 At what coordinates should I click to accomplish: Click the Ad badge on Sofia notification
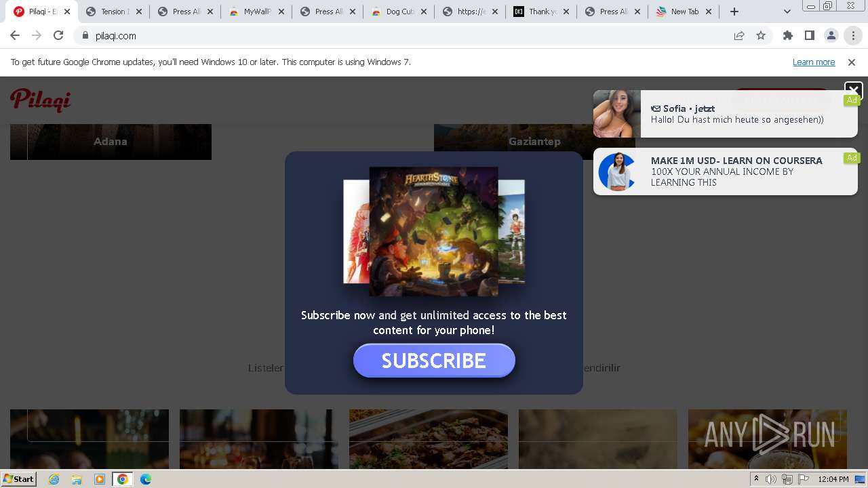coord(852,100)
